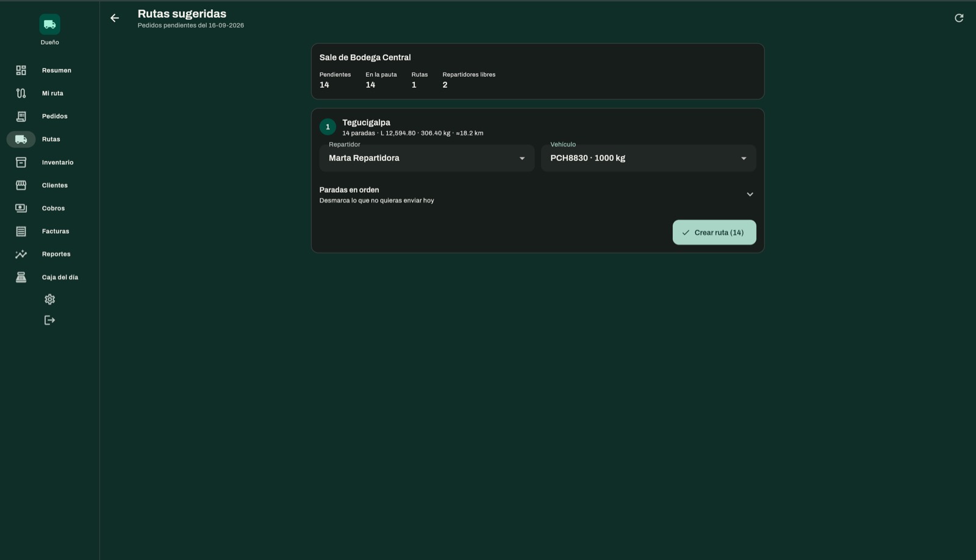Select the Rutas truck icon
The width and height of the screenshot is (976, 560).
[21, 139]
